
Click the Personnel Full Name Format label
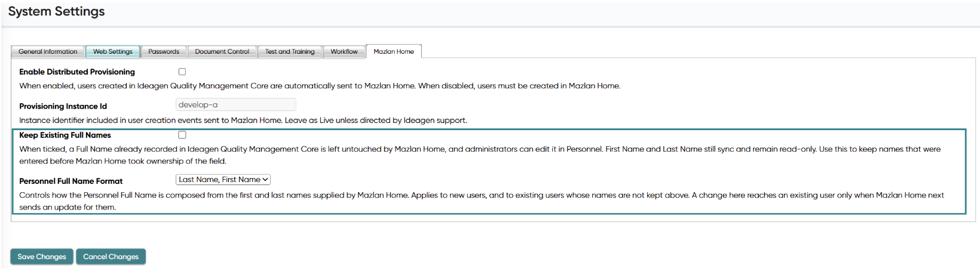pos(71,181)
